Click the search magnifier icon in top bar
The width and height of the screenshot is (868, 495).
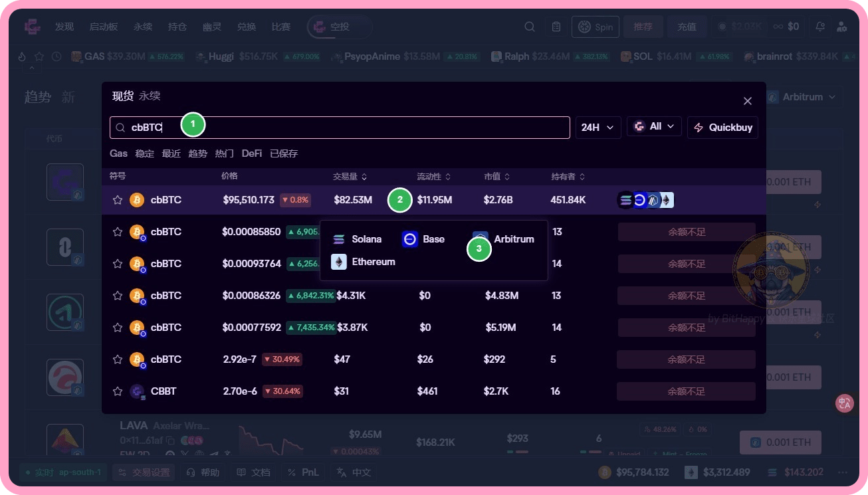pyautogui.click(x=530, y=27)
